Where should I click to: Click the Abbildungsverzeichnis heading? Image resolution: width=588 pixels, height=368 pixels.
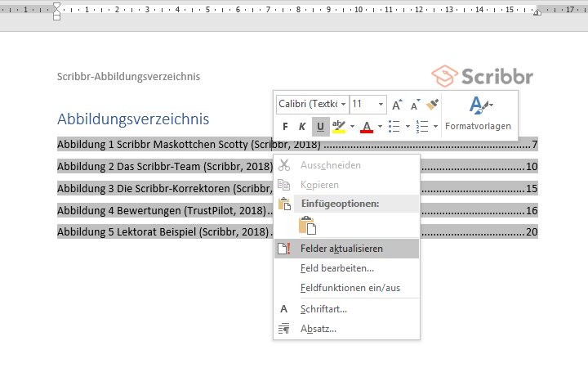pyautogui.click(x=133, y=119)
